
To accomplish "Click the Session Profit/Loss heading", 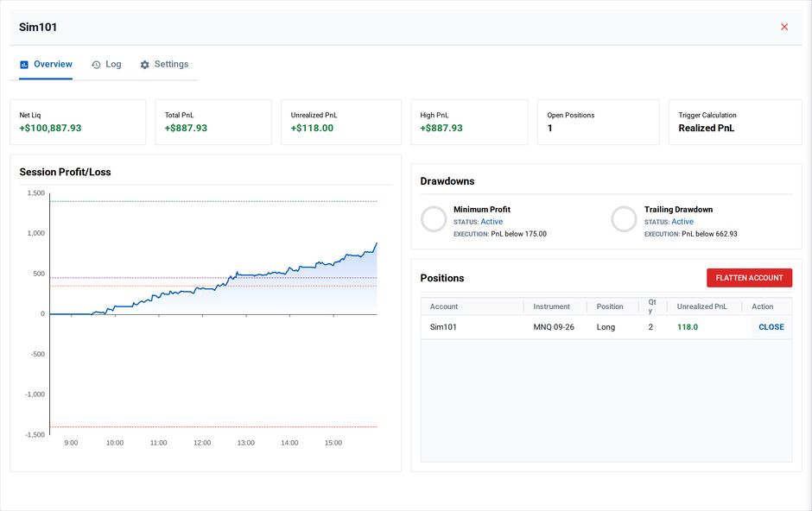I will pos(66,173).
